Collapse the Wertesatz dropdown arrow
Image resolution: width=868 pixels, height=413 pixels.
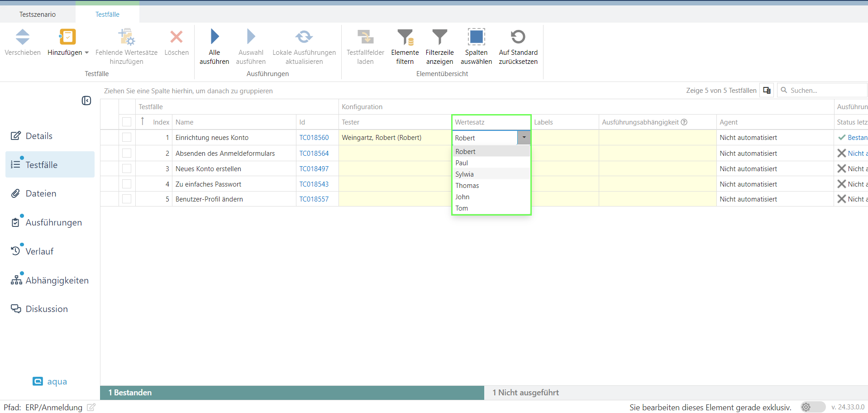pos(524,138)
